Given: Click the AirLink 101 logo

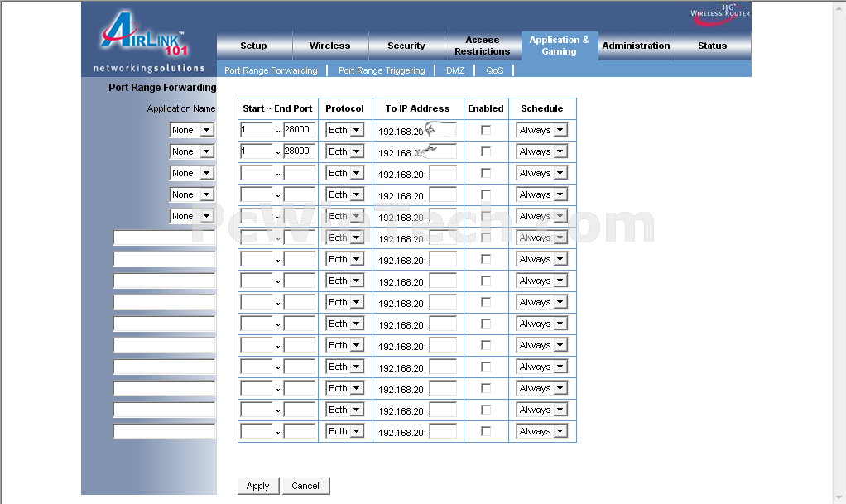Looking at the screenshot, I should tap(146, 35).
